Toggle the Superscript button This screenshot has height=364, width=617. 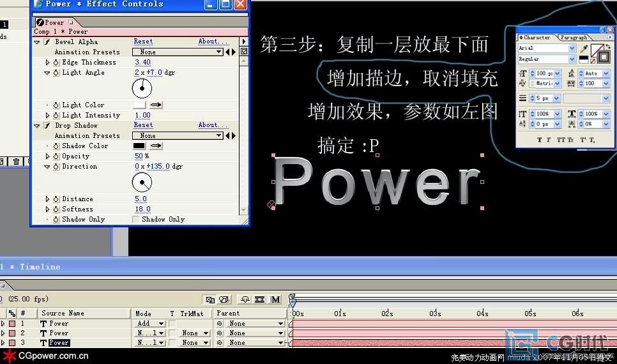tap(583, 140)
